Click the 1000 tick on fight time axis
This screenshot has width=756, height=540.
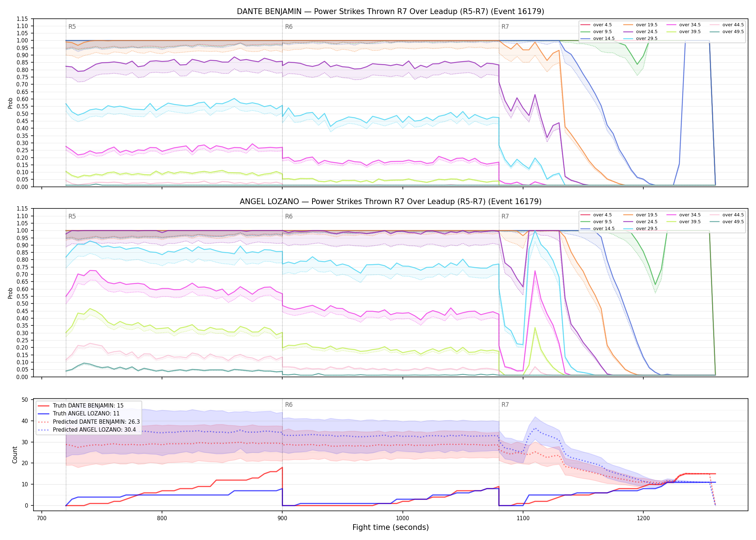coord(402,518)
